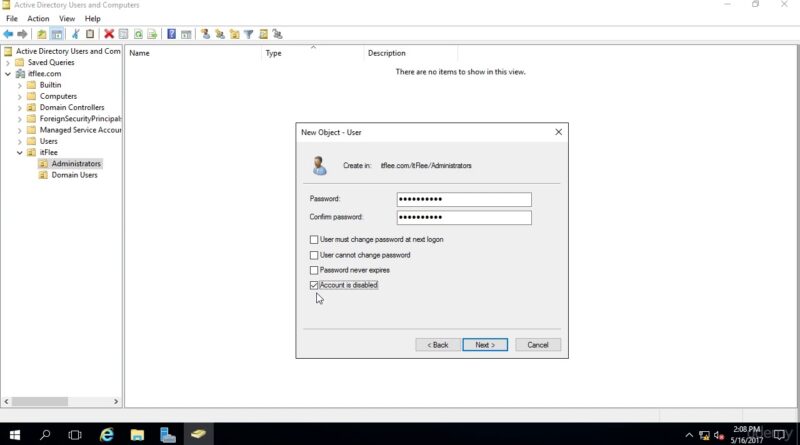
Task: Check User must change password at next logon
Action: [x=314, y=239]
